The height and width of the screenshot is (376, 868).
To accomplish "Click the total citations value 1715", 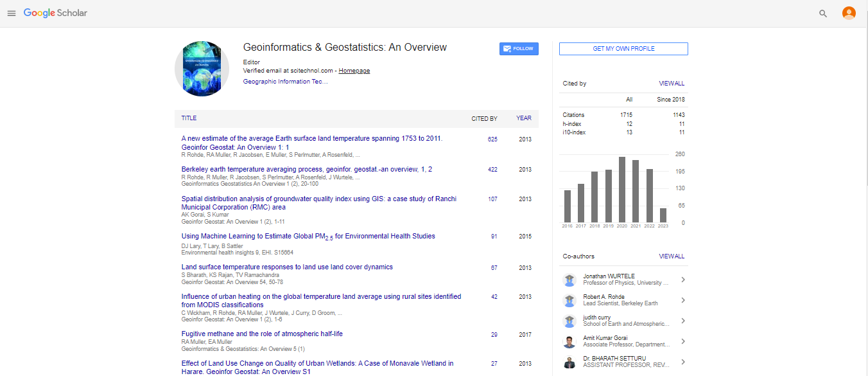I will 627,115.
